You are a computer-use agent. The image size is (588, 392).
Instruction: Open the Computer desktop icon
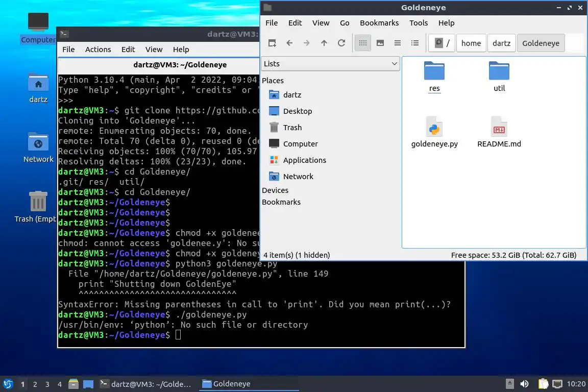click(38, 28)
